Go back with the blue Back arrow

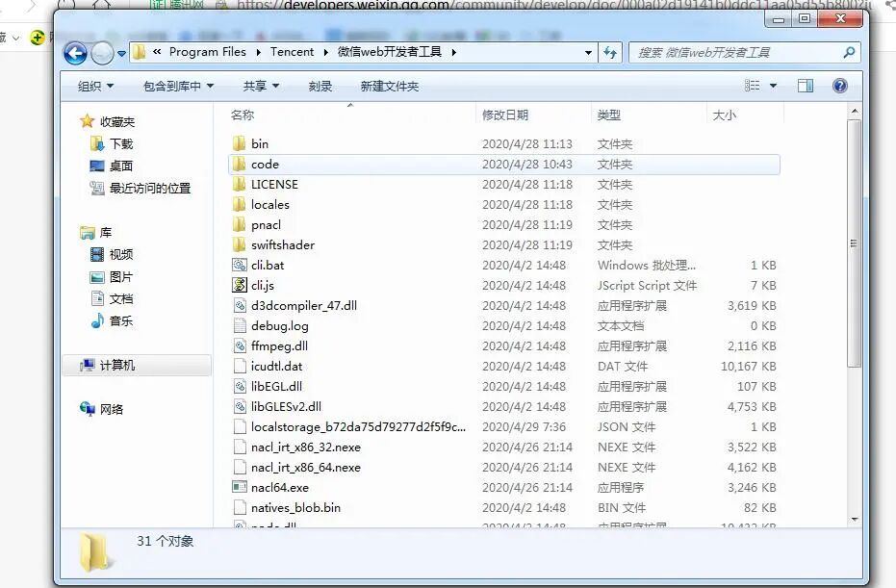click(75, 53)
